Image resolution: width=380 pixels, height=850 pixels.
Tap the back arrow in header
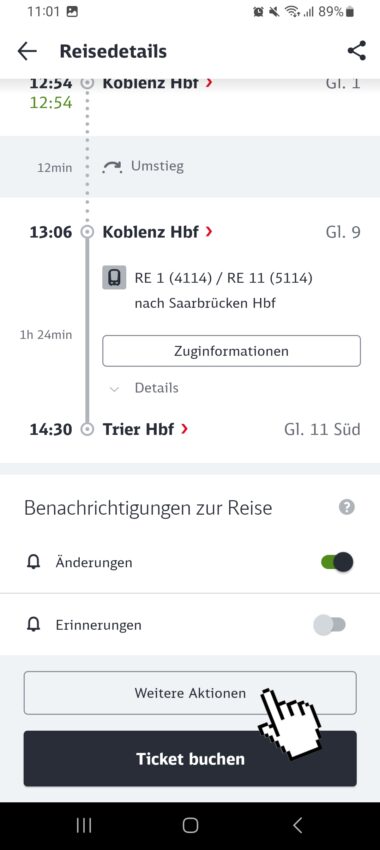(x=27, y=51)
